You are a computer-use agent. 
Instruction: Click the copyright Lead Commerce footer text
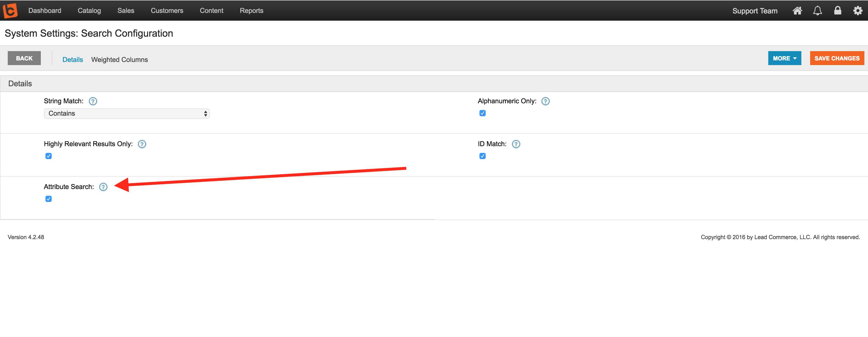[x=780, y=237]
